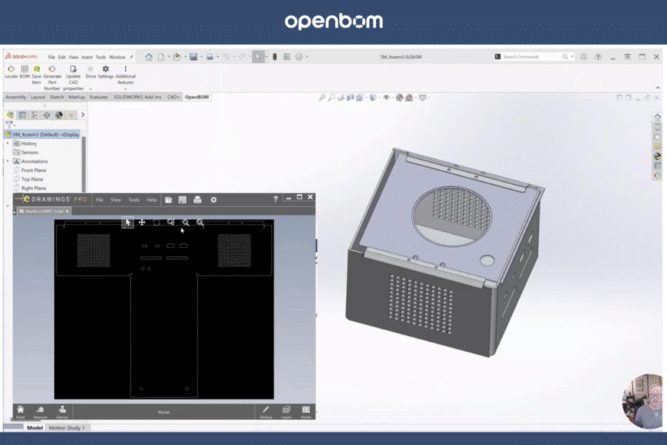This screenshot has height=445, width=667.
Task: Select the Front Plane in feature tree
Action: [33, 170]
